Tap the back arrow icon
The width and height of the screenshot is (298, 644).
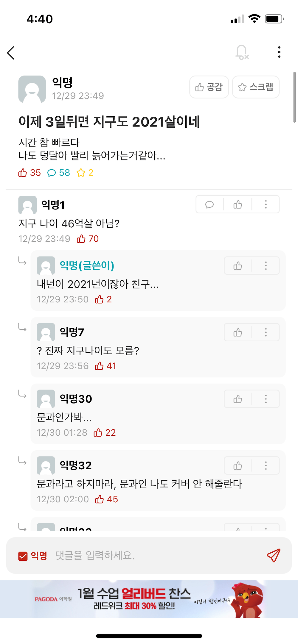[11, 53]
